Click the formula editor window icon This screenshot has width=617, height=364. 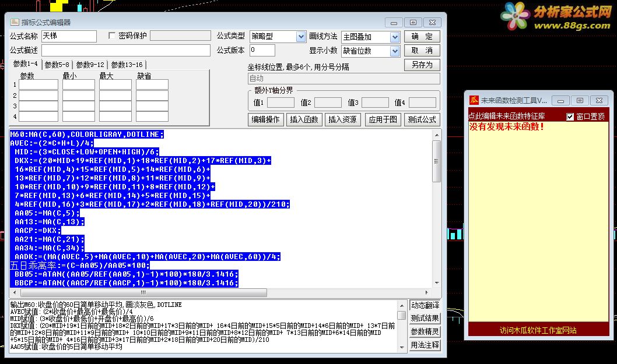[15, 22]
